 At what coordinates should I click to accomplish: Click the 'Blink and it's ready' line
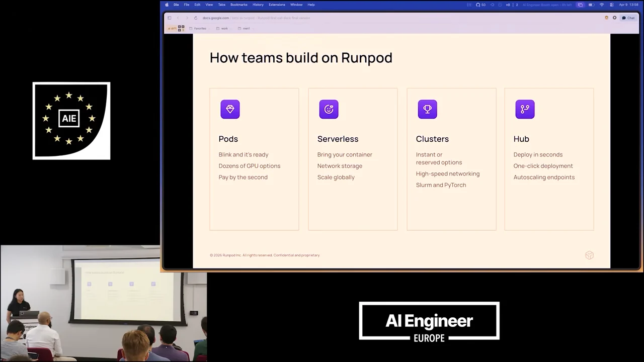(x=244, y=154)
